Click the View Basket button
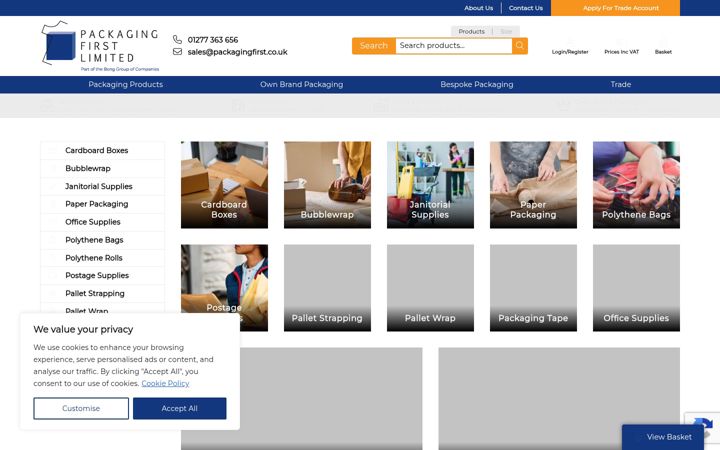The image size is (720, 450). 663,437
